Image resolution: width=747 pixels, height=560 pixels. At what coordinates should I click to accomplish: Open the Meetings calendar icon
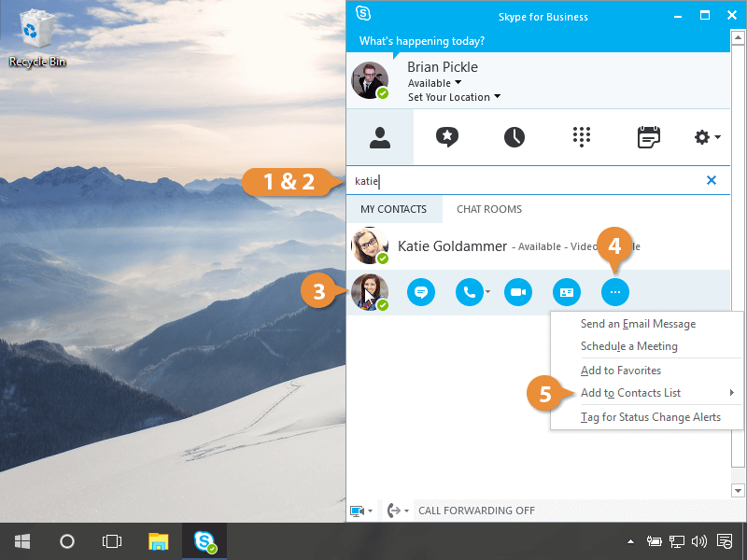[648, 137]
